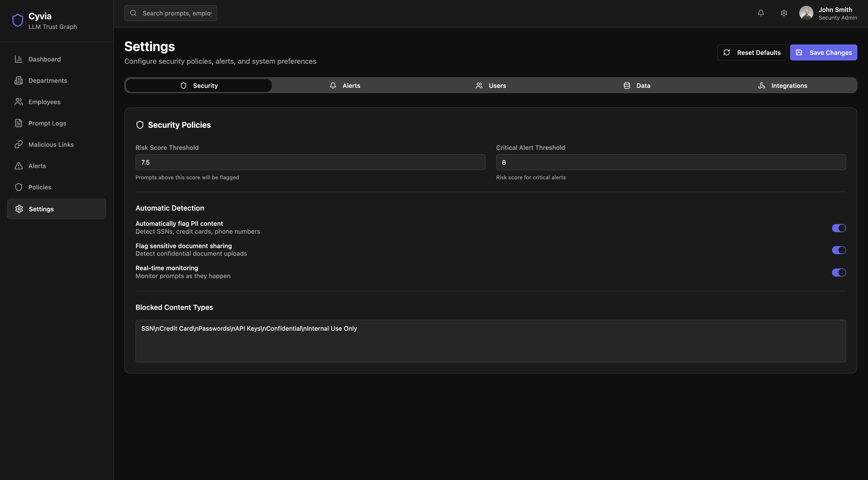Switch to the Alerts settings tab

click(345, 86)
